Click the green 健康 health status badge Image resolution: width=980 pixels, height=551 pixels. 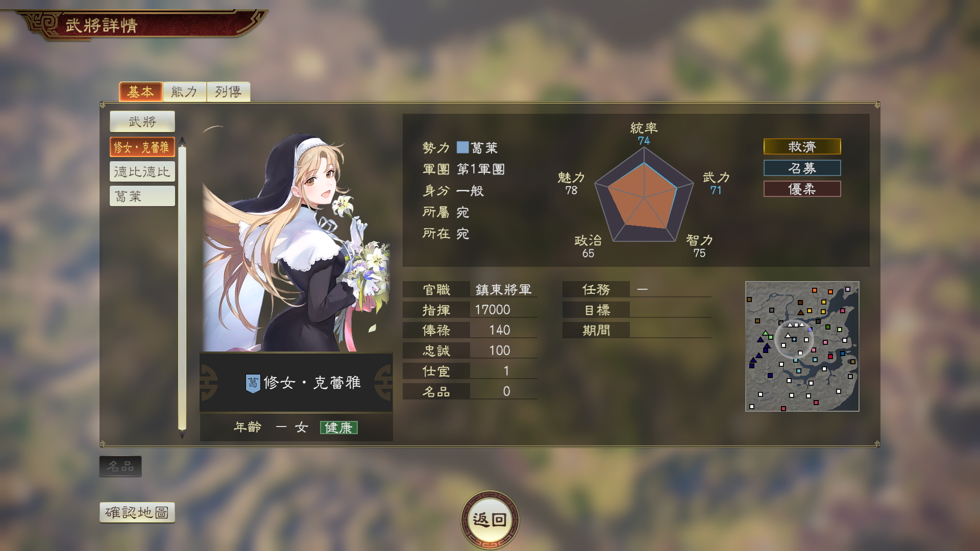(x=338, y=428)
